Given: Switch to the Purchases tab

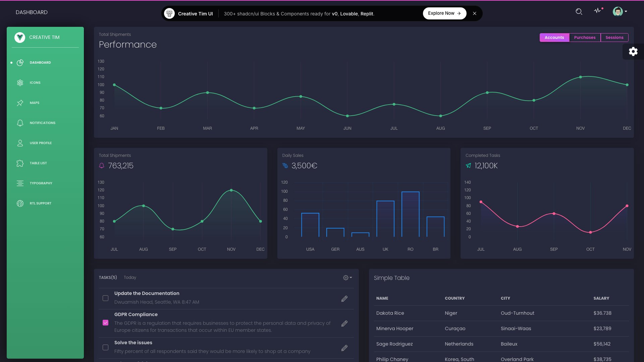Looking at the screenshot, I should click(x=585, y=37).
